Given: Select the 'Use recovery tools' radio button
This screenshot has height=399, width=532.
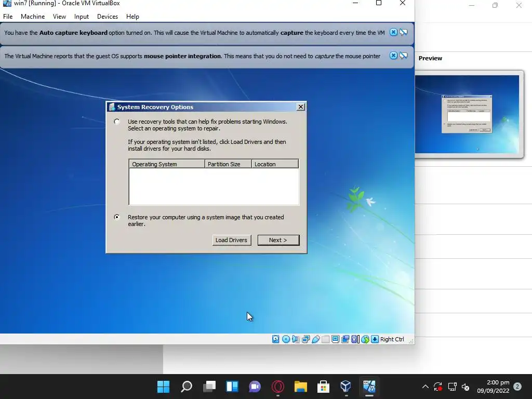Looking at the screenshot, I should tap(117, 122).
